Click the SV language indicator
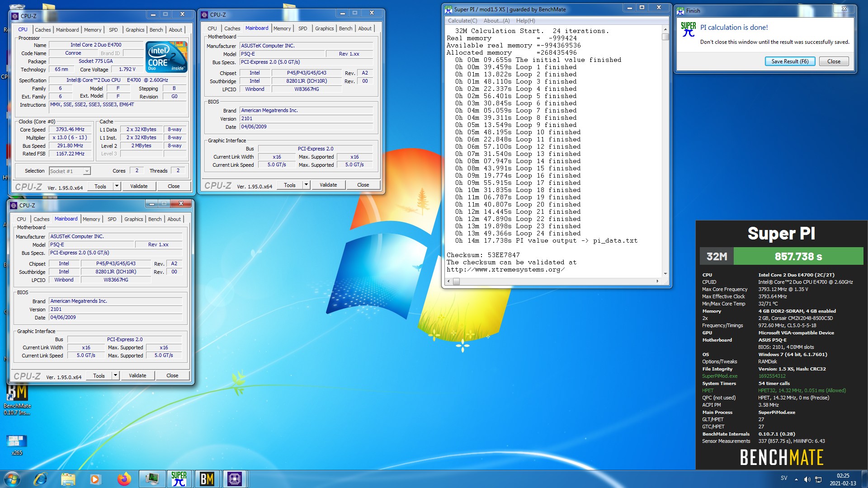 [783, 478]
